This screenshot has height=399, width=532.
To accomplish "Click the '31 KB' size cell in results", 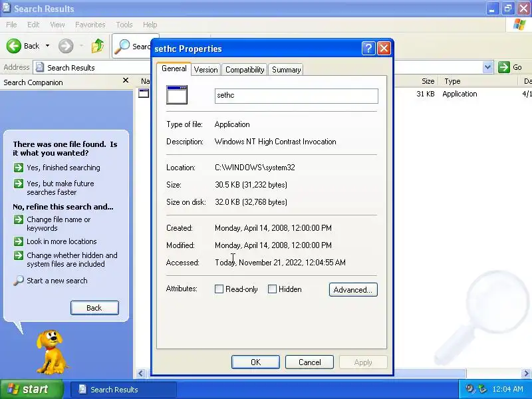I will click(x=426, y=94).
